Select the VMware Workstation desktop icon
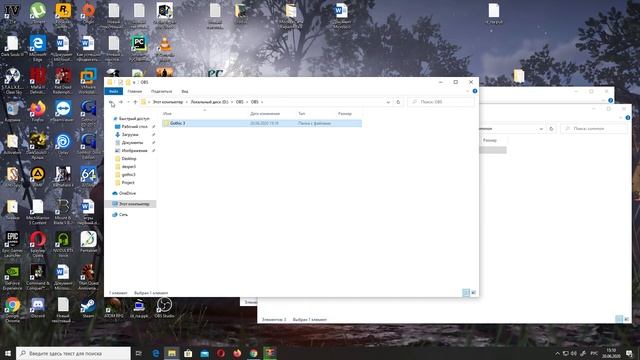 pos(88,81)
